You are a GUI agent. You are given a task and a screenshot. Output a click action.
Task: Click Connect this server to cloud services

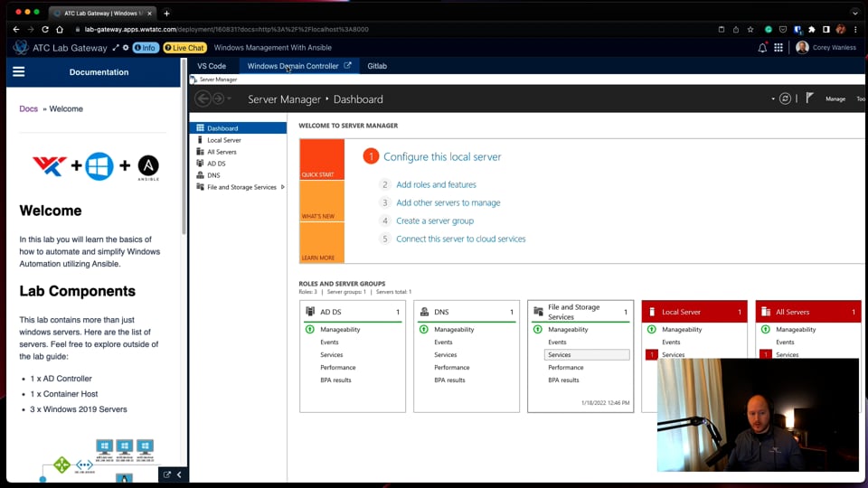(x=461, y=239)
